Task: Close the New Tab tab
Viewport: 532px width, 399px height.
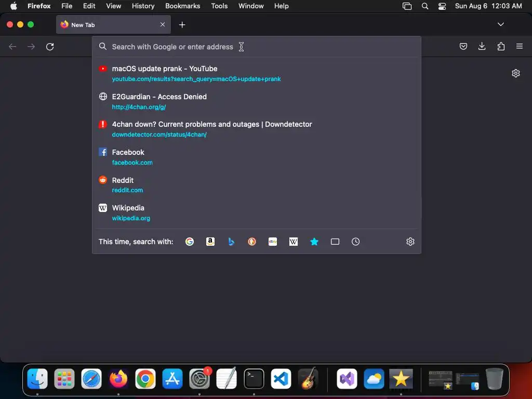Action: (x=163, y=24)
